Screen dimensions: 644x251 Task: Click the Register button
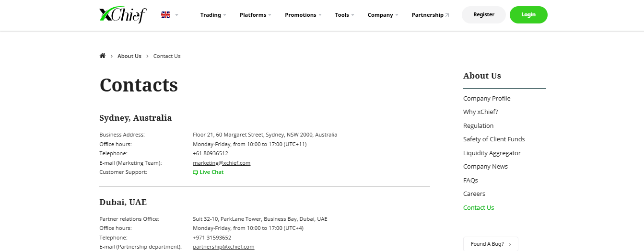[484, 15]
